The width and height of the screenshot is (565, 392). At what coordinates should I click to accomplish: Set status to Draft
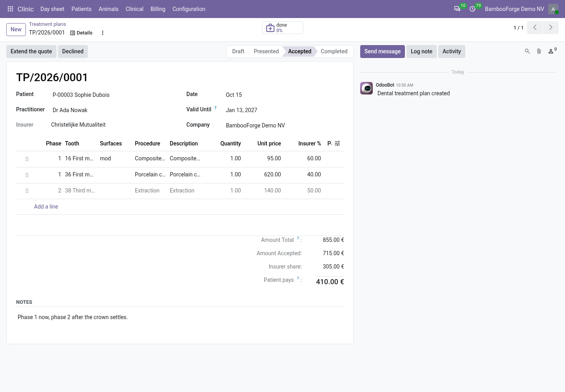(238, 51)
